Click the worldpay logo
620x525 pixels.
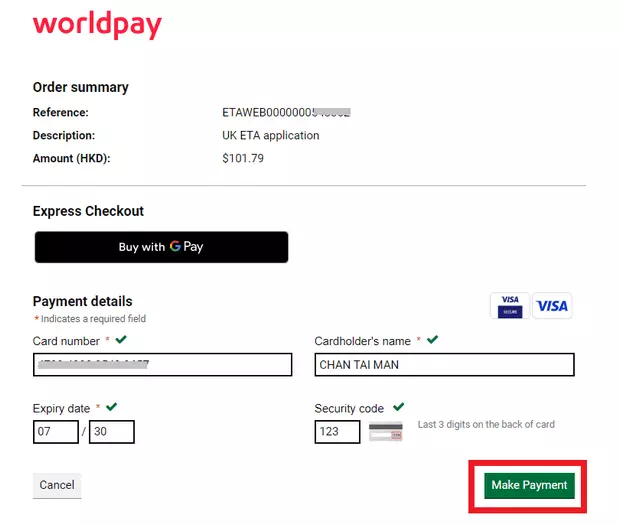[97, 25]
